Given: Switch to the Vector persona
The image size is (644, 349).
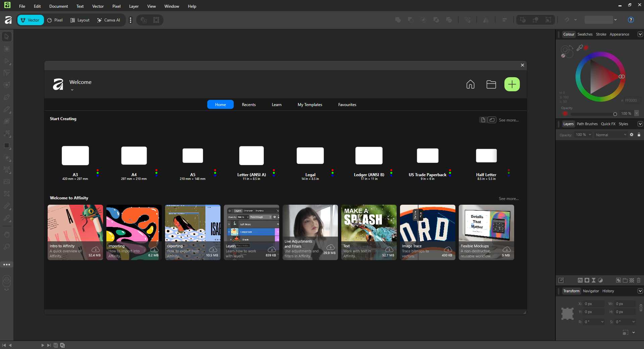Looking at the screenshot, I should click(x=31, y=20).
